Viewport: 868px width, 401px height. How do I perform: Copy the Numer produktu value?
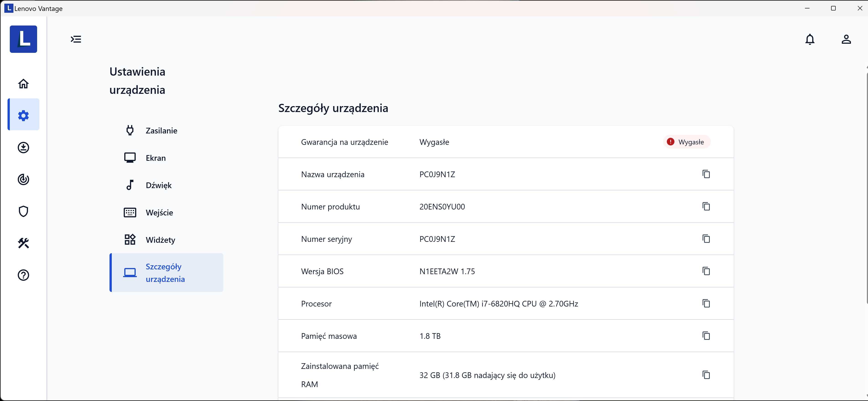point(706,206)
